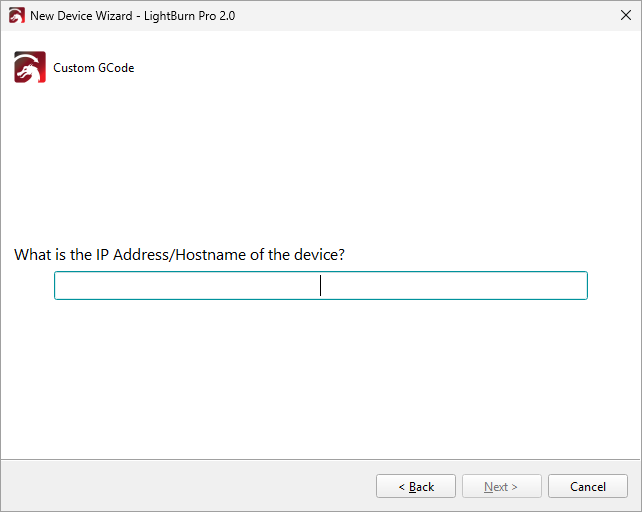Click the IP Address/Hostname question label
Image resolution: width=642 pixels, height=512 pixels.
point(179,255)
